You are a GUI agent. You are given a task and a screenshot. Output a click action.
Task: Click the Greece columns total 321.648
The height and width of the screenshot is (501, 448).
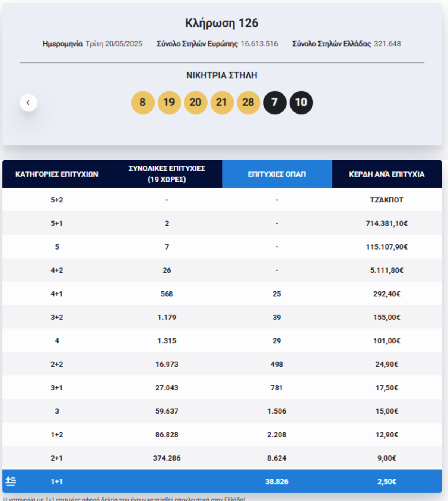[388, 44]
